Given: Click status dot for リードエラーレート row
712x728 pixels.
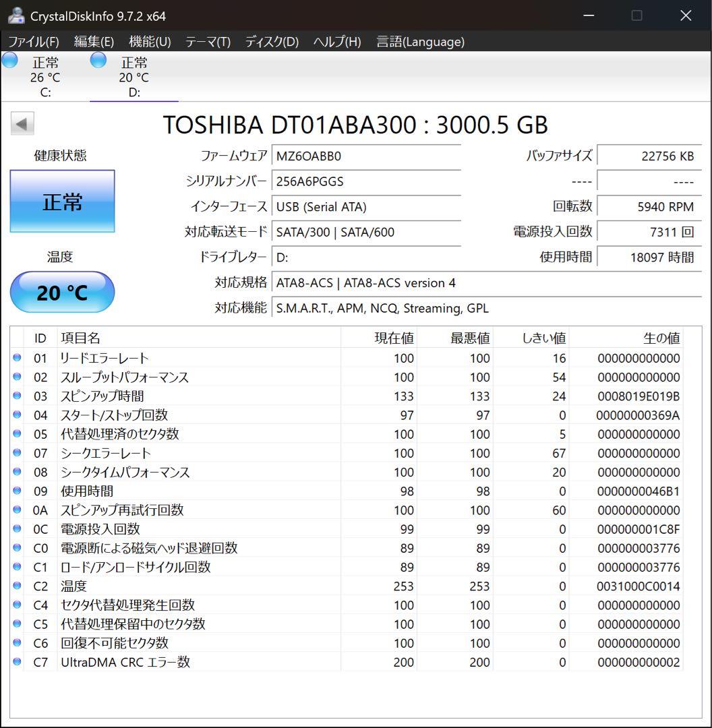Looking at the screenshot, I should pos(17,357).
